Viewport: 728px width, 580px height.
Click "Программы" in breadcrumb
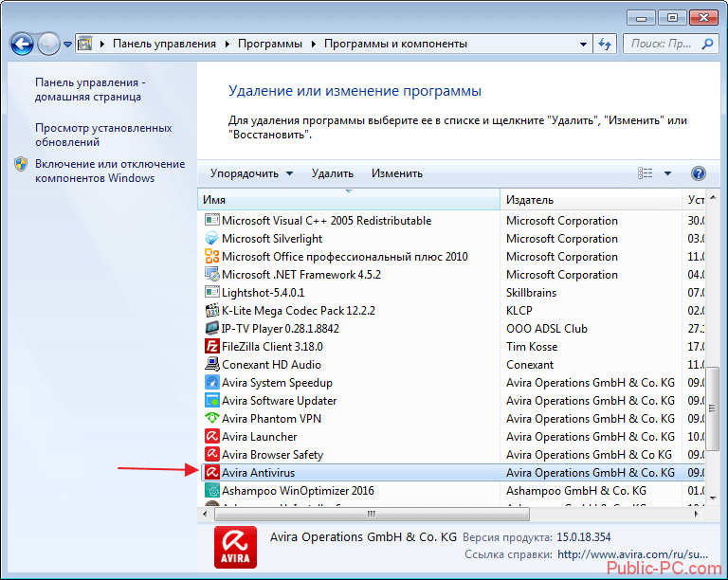[x=270, y=44]
